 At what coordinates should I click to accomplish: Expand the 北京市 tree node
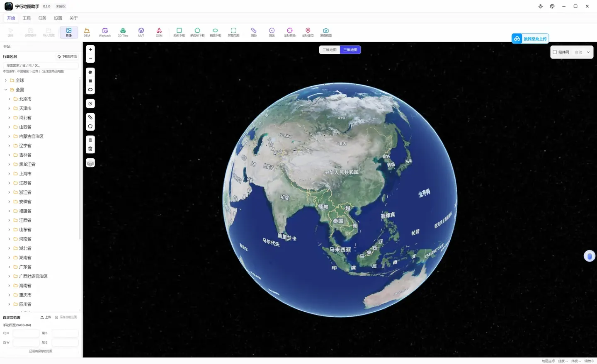click(x=9, y=99)
